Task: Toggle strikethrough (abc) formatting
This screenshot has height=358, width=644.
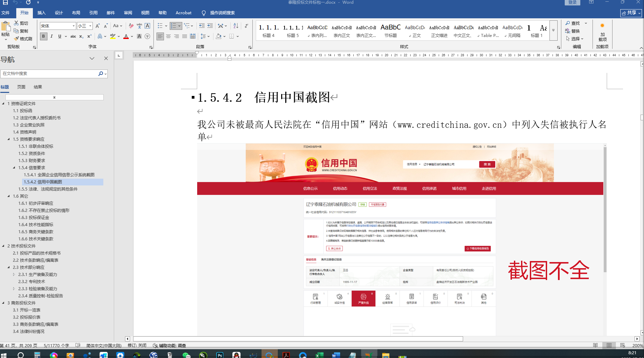Action: tap(73, 36)
